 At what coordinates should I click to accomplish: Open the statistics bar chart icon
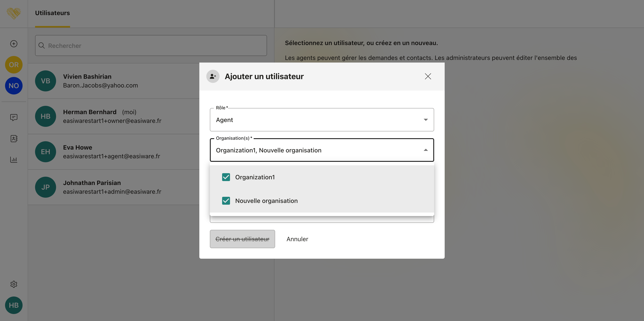pyautogui.click(x=14, y=159)
